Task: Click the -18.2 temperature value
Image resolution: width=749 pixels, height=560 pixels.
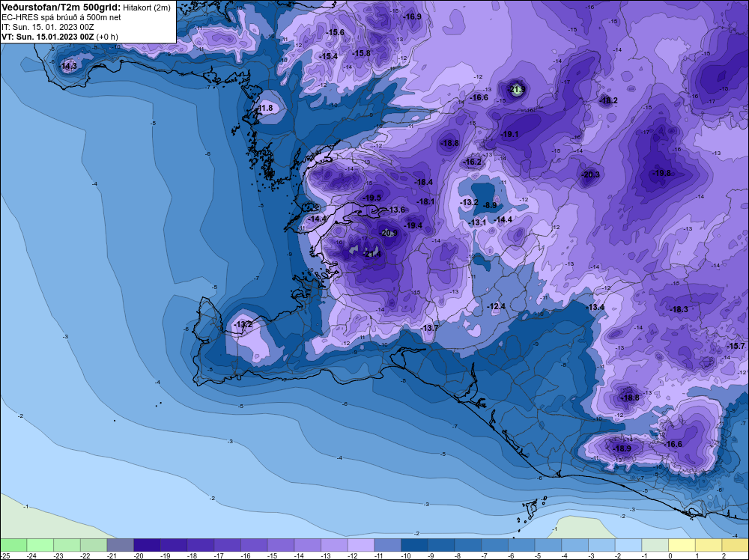Action: coord(608,101)
